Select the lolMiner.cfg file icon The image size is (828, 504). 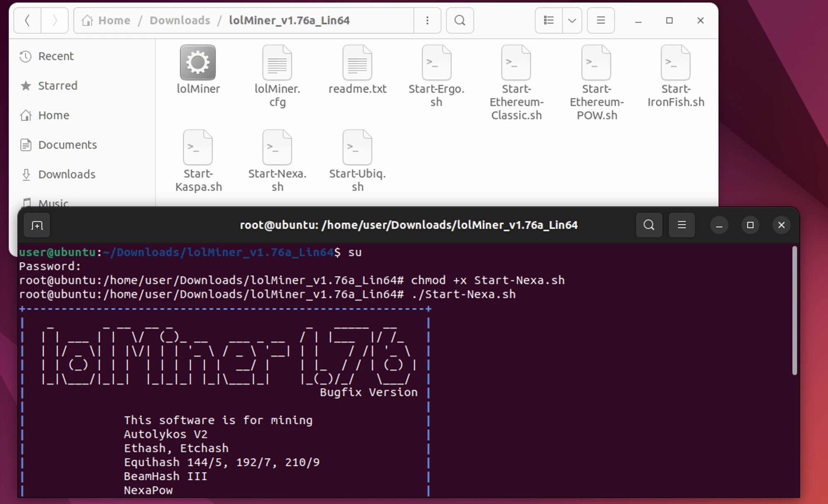[277, 63]
